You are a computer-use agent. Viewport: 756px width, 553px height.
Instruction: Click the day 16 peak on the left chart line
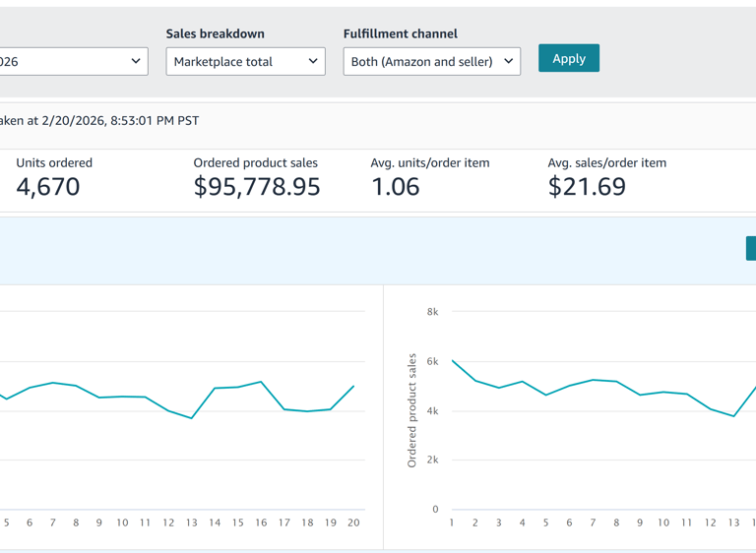261,382
